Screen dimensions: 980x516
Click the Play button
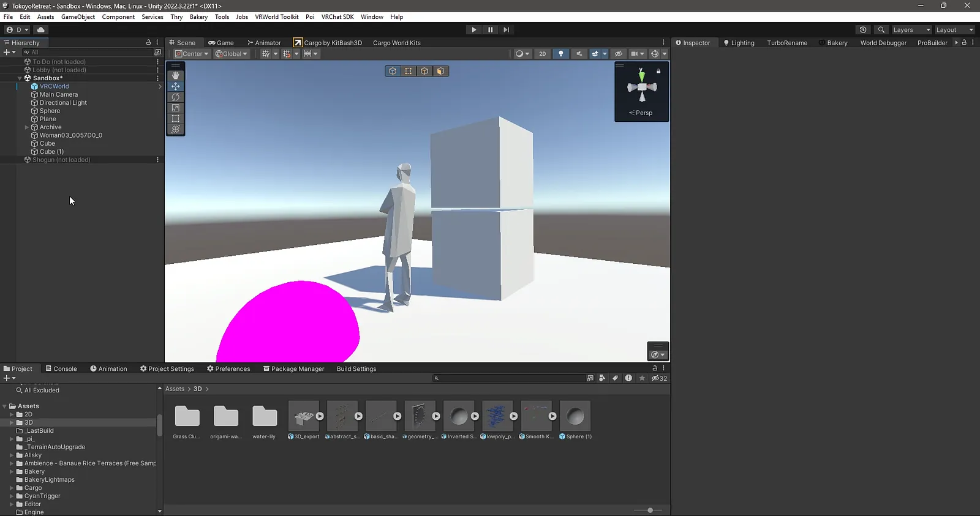point(473,29)
